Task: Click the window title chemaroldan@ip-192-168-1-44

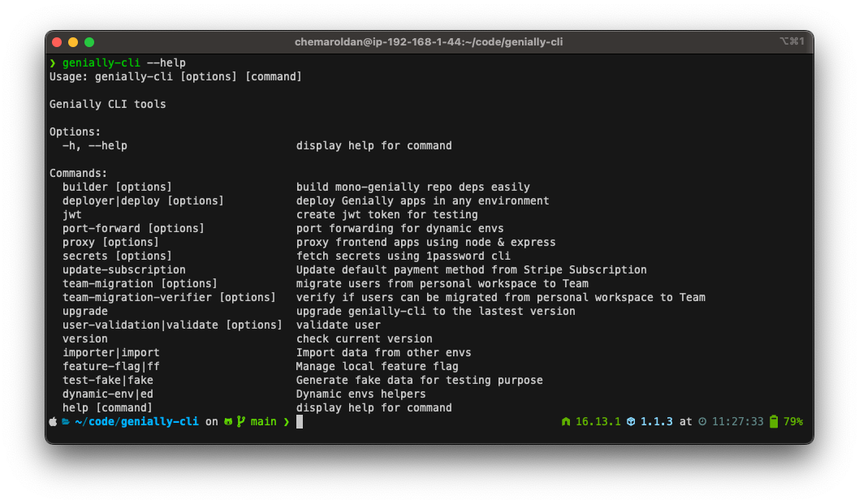Action: 429,42
